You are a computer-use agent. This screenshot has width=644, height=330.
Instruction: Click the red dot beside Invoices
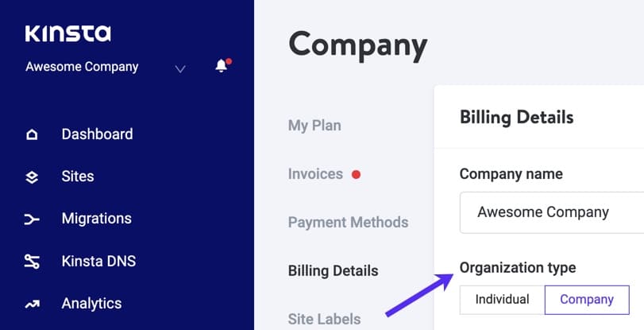356,175
